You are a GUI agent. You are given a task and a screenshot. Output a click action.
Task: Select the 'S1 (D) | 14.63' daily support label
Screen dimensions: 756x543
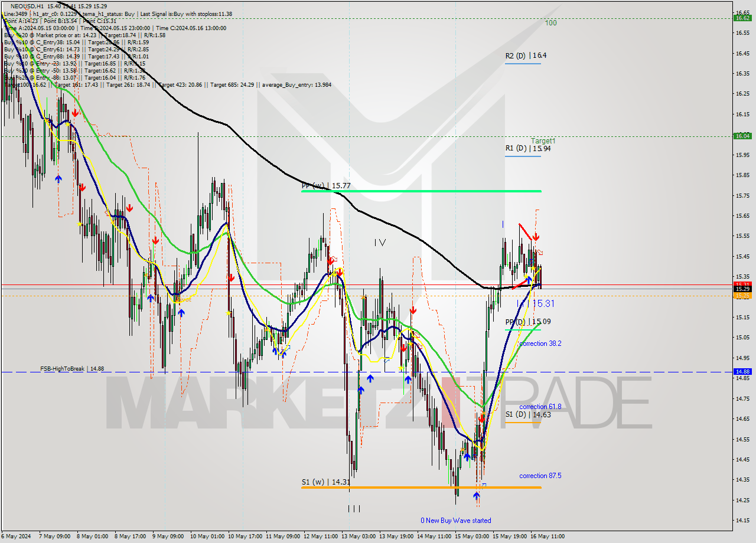point(528,414)
